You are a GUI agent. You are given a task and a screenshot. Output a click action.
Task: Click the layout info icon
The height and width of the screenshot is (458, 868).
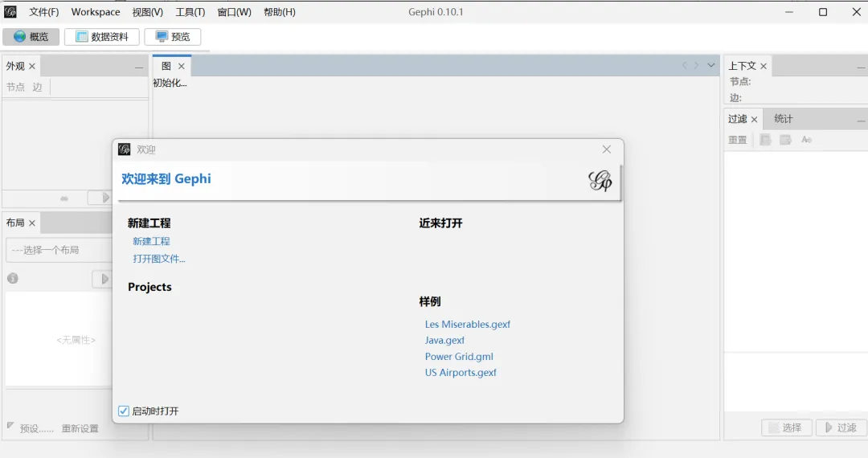(x=13, y=278)
